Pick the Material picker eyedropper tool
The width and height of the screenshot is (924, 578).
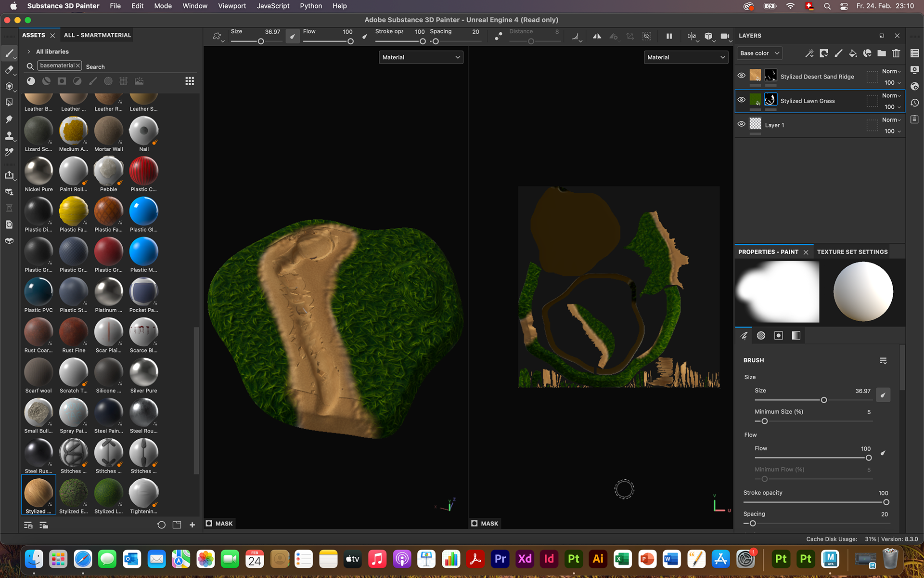click(9, 152)
